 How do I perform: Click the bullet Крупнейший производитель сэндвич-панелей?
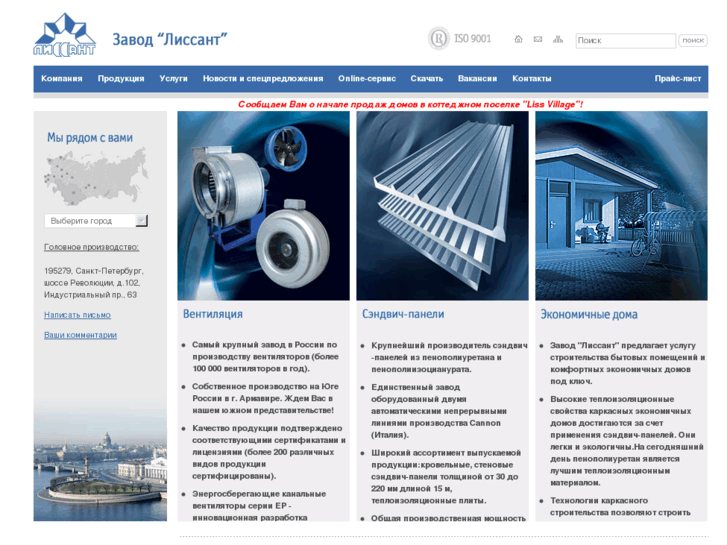[449, 357]
